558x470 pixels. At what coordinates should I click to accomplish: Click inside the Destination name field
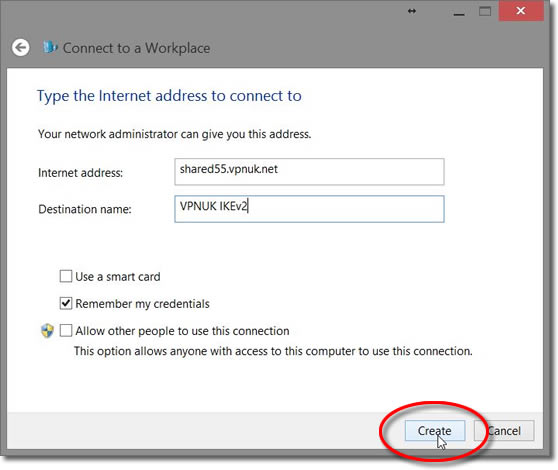point(309,209)
